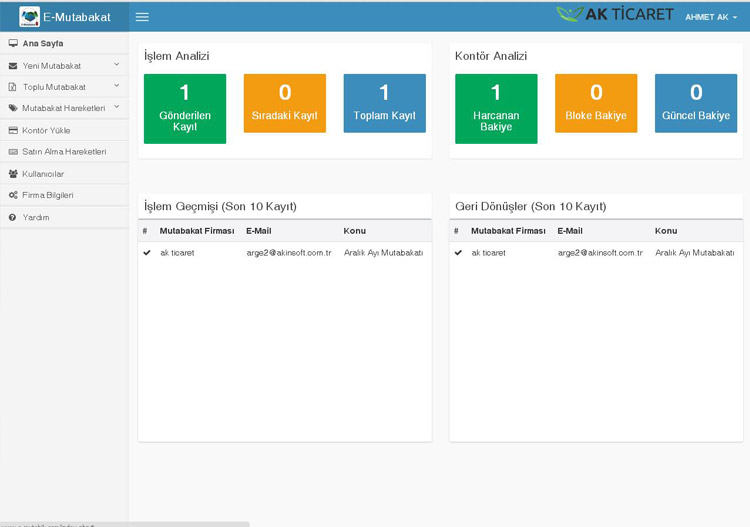Click the Yardım question mark icon
The height and width of the screenshot is (527, 750).
click(x=13, y=218)
